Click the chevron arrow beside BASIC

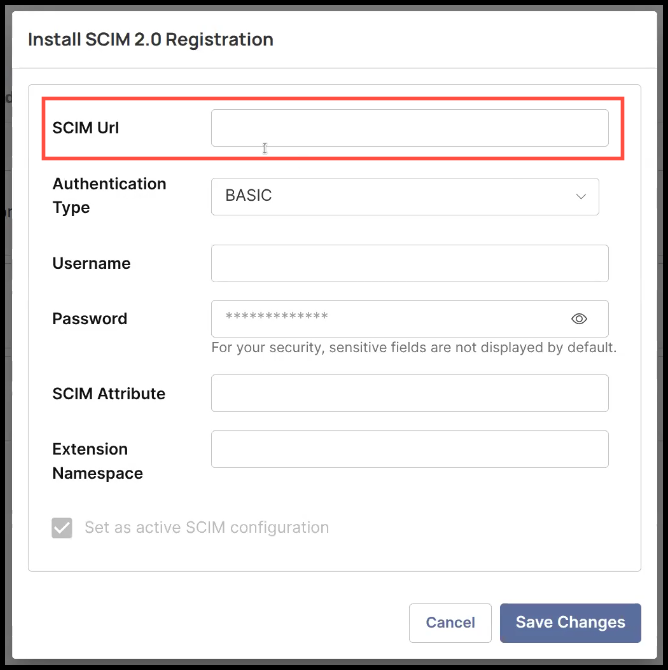click(x=581, y=196)
